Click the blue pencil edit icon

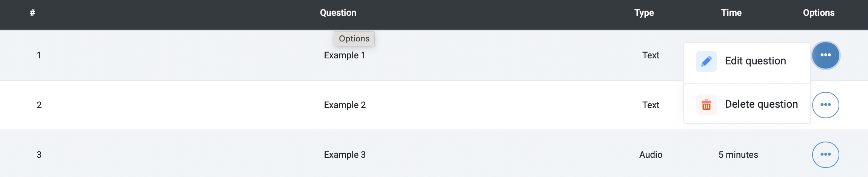tap(706, 61)
